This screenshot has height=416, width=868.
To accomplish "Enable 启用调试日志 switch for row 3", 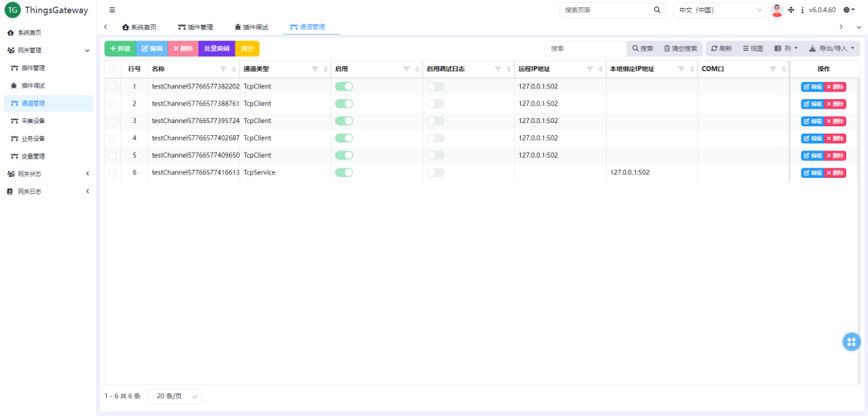I will (436, 121).
